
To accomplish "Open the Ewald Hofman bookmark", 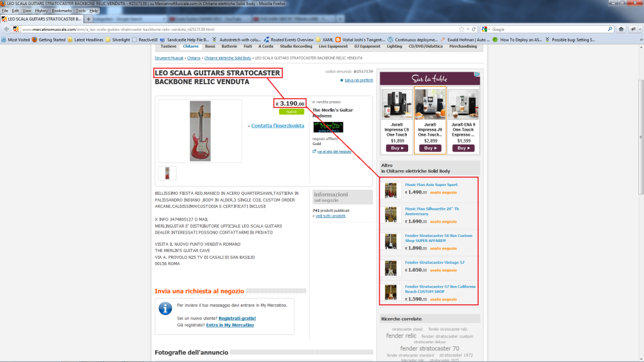I will coord(465,40).
